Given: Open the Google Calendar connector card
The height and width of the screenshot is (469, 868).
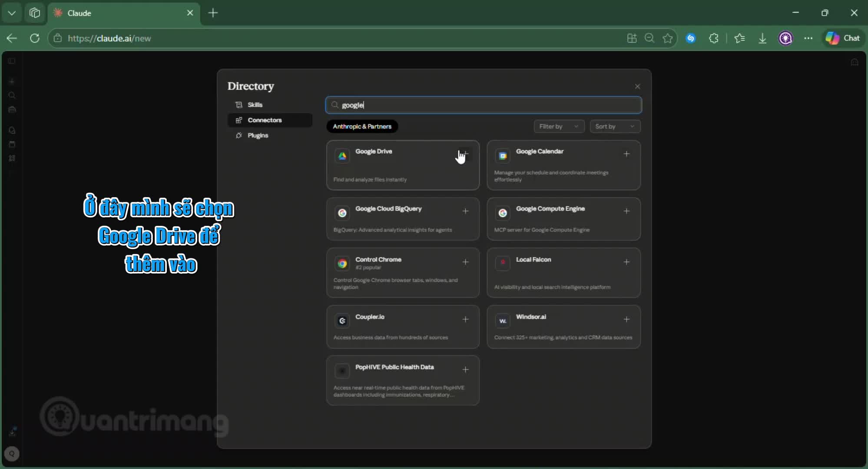Looking at the screenshot, I should click(563, 165).
